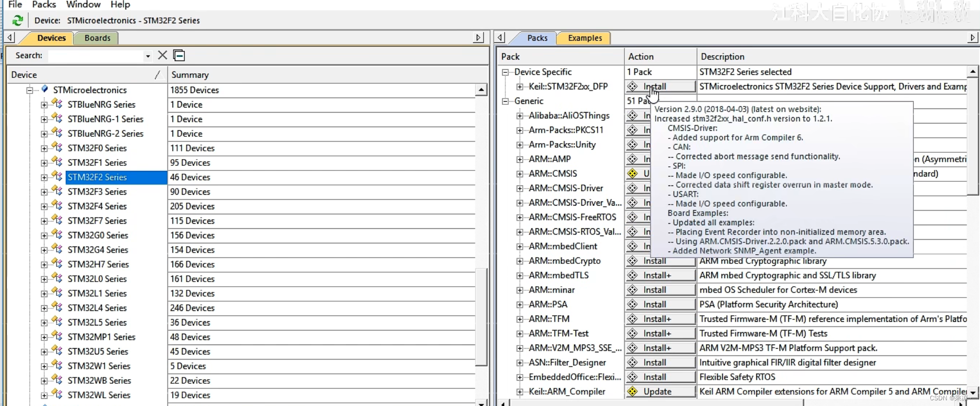Click the Packs list scroll up arrow
980x406 pixels.
973,72
